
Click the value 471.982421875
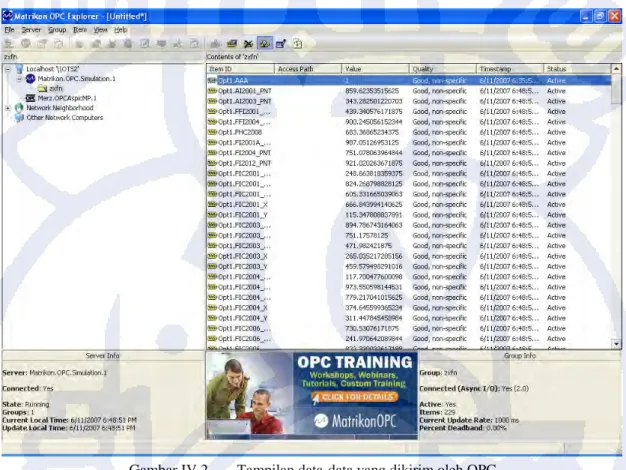368,246
